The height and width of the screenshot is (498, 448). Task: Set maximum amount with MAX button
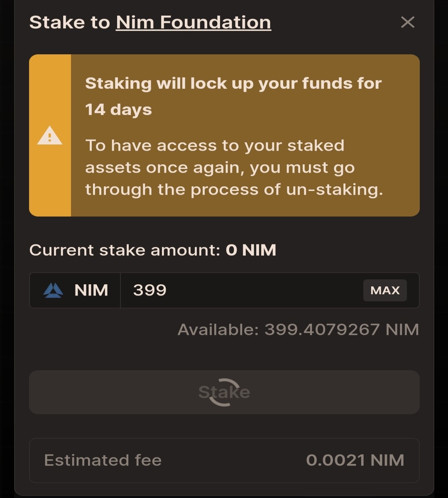(x=385, y=290)
